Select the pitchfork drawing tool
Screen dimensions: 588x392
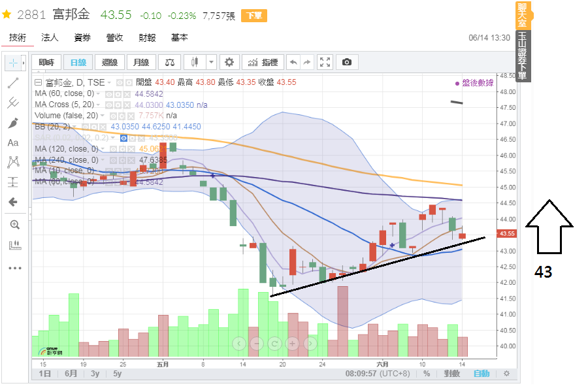coord(13,103)
